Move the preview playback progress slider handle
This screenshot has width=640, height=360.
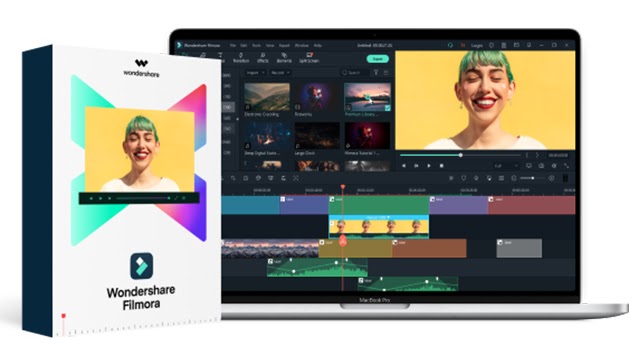[460, 155]
